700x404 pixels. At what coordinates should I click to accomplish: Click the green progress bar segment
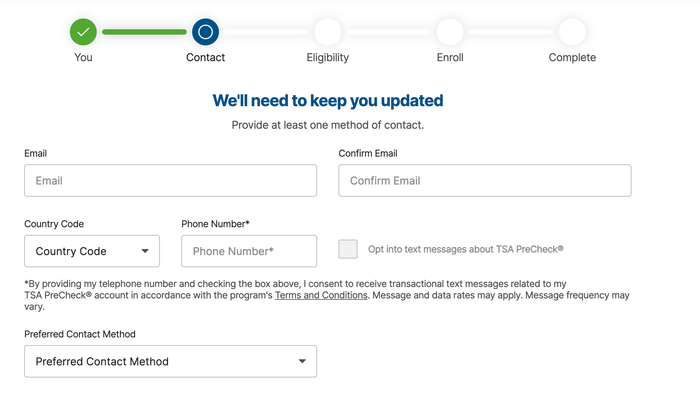pos(144,32)
